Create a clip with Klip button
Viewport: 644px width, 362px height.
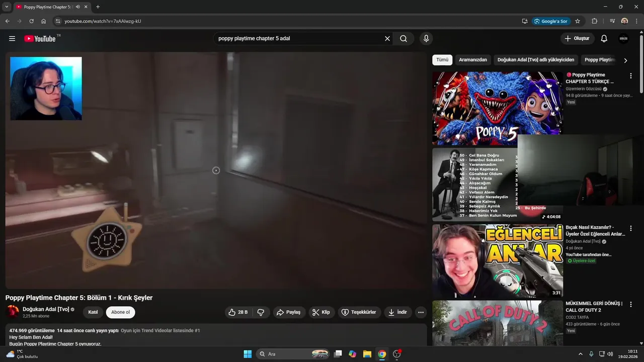(x=321, y=312)
